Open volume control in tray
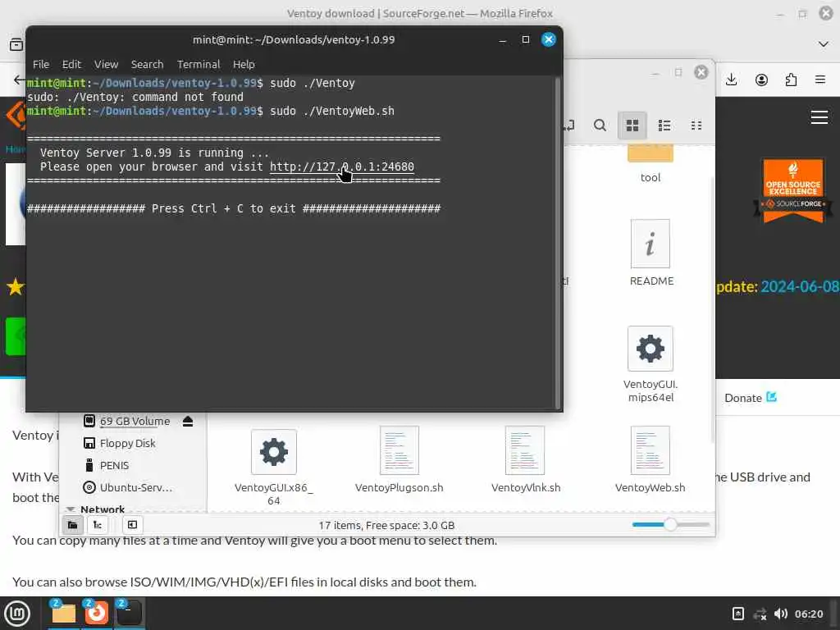Image resolution: width=840 pixels, height=630 pixels. pos(781,614)
